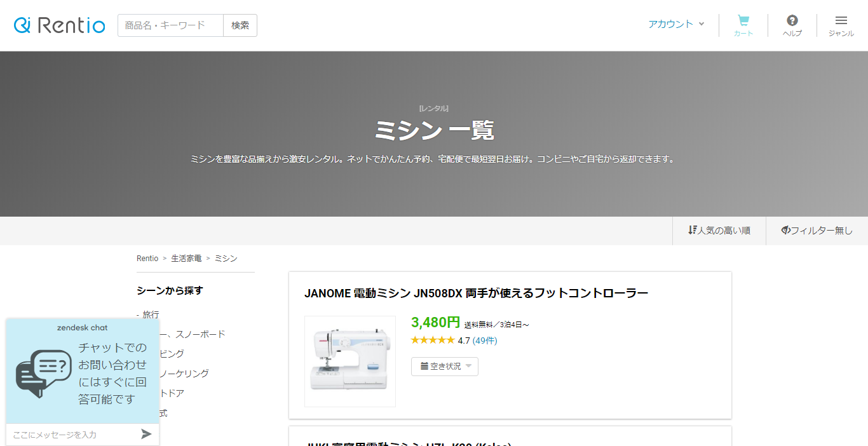This screenshot has height=446, width=868.
Task: Open the JANOME JN508DX product title
Action: pos(476,293)
